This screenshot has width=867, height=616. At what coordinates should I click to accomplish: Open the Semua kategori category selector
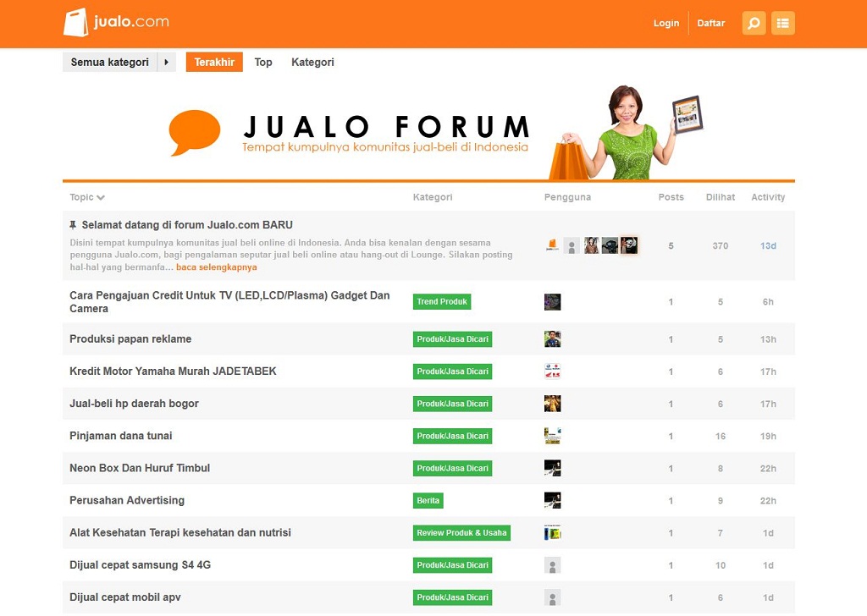(x=109, y=62)
